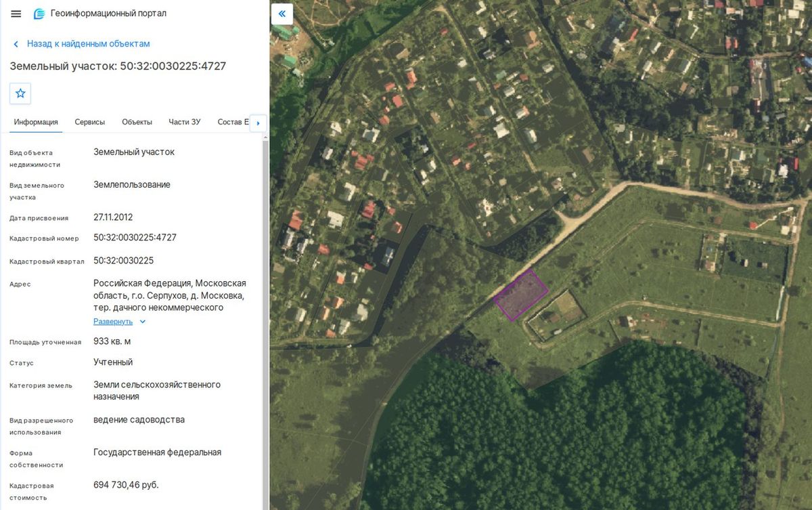
Task: Open the Объекты tab
Action: (x=137, y=122)
